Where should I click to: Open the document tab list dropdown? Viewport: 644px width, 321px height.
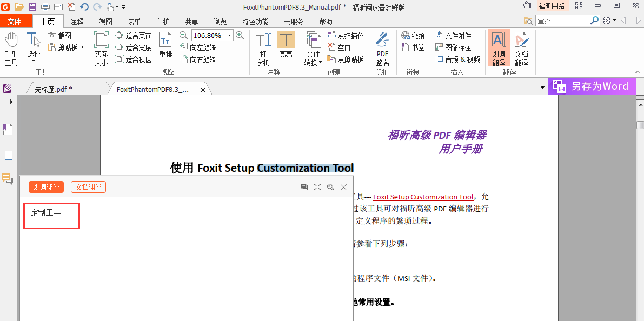click(543, 88)
